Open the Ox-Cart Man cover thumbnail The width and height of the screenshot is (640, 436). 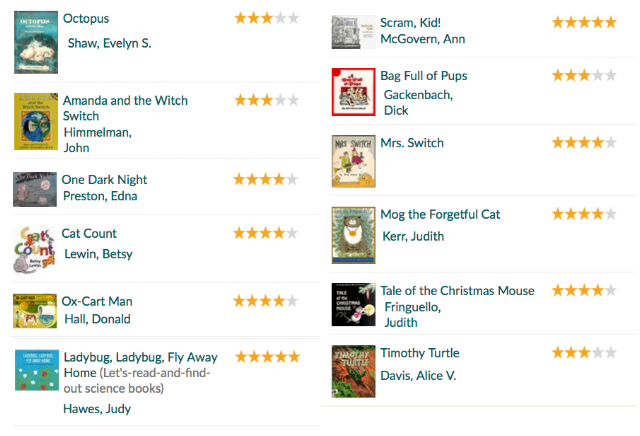35,310
